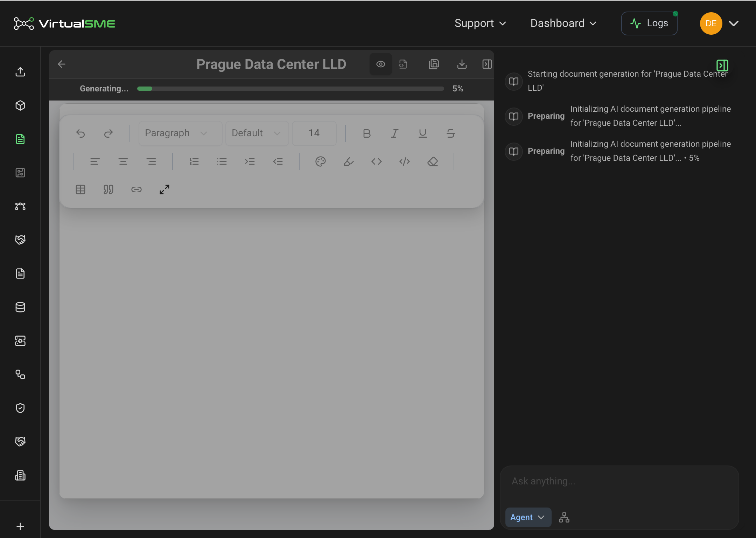756x538 pixels.
Task: Open the Agent mode dropdown
Action: pos(528,517)
